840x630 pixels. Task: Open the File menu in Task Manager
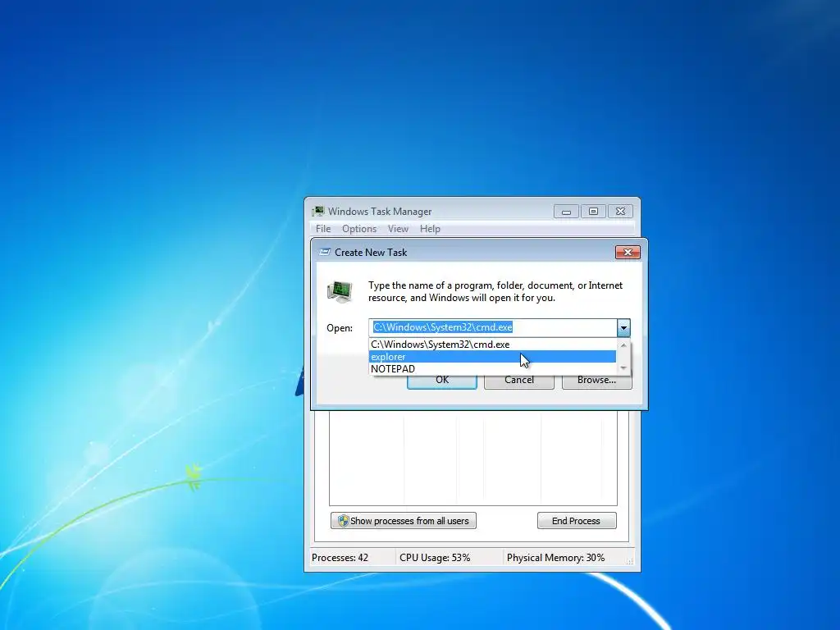click(323, 229)
